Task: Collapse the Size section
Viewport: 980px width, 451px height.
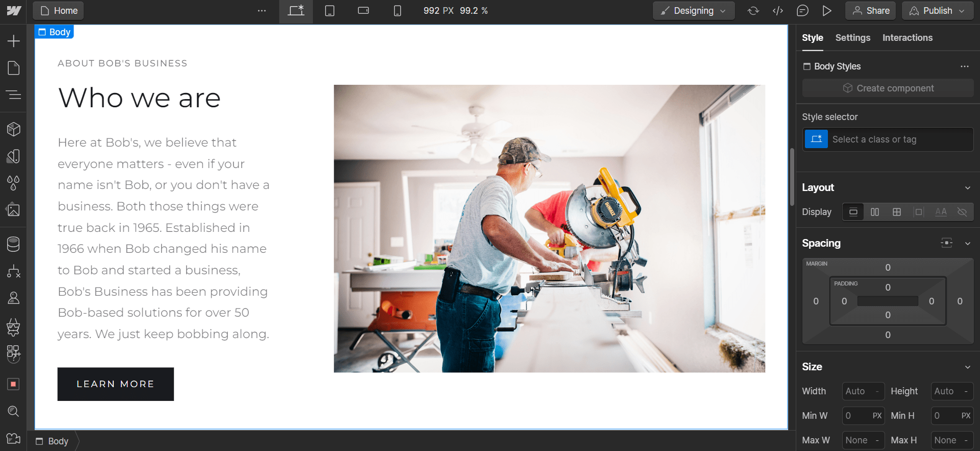Action: point(967,367)
